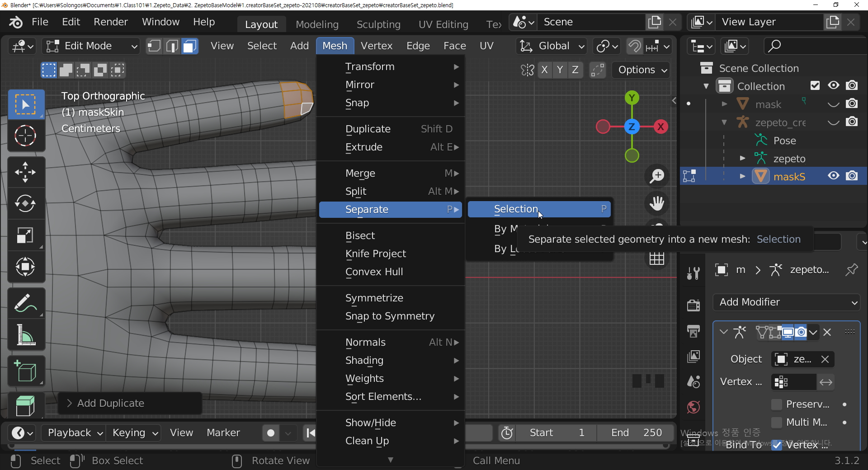Click Scene name field
868x470 pixels.
591,22
